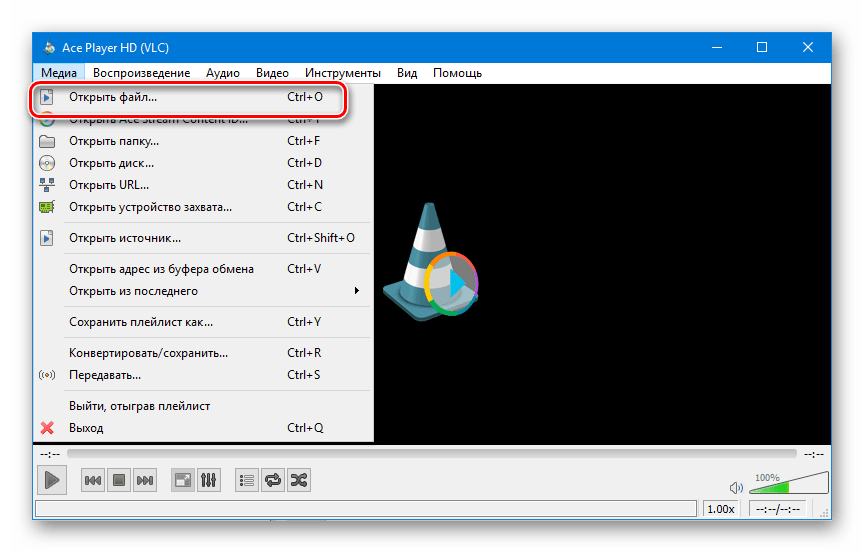
Task: Open the Воспроизведение menu
Action: tap(141, 73)
